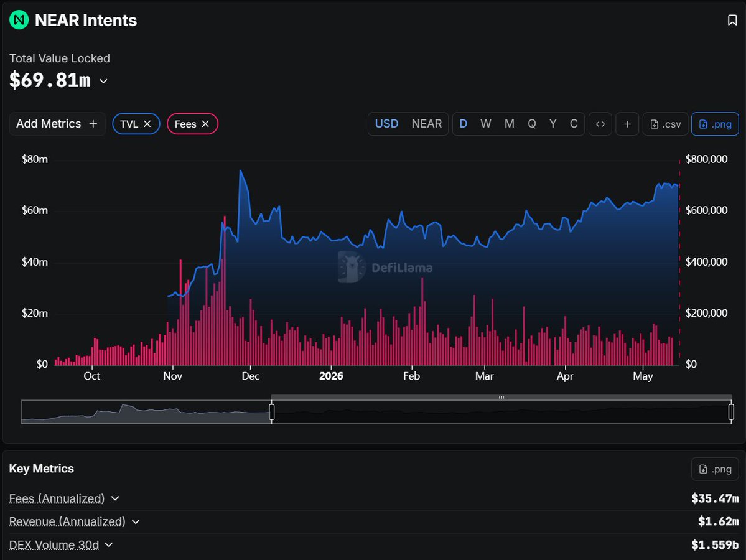This screenshot has width=746, height=560.
Task: Click the NEAR Intents title text
Action: (86, 21)
